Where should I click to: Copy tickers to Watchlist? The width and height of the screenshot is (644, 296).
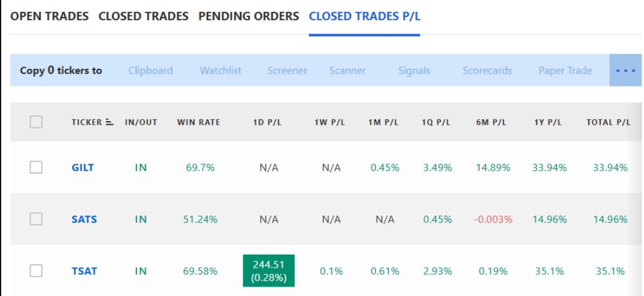coord(220,71)
